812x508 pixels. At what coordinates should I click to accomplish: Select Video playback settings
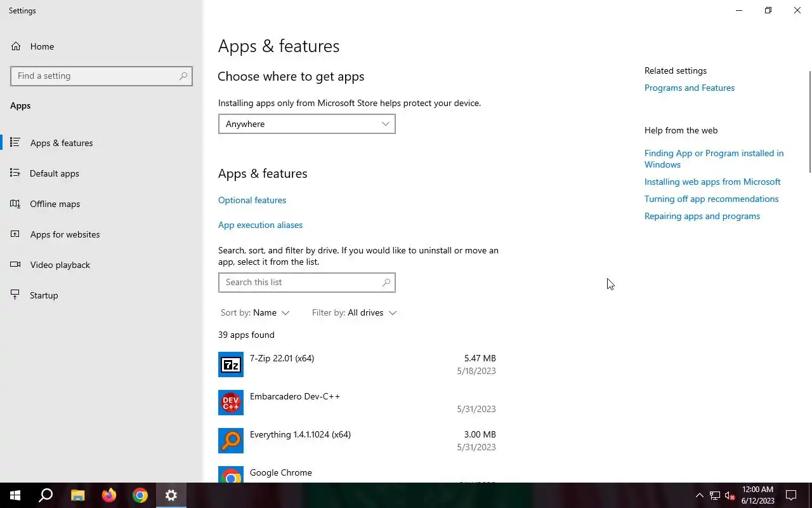click(x=101, y=265)
